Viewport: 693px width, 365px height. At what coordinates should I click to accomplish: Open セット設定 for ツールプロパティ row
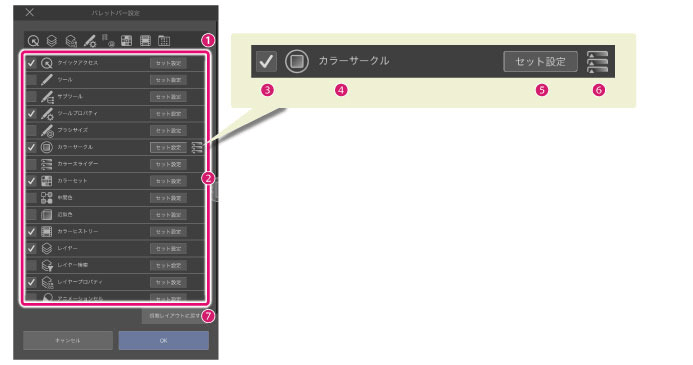168,114
